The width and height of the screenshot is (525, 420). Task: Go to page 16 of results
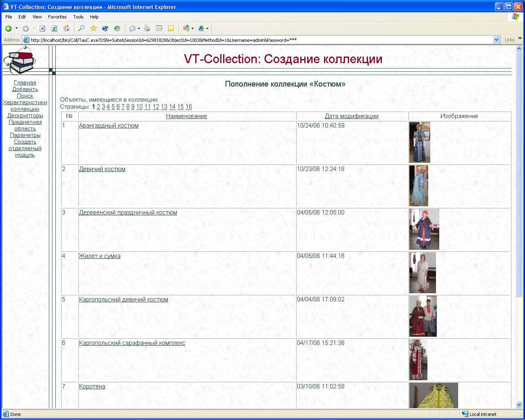point(189,107)
